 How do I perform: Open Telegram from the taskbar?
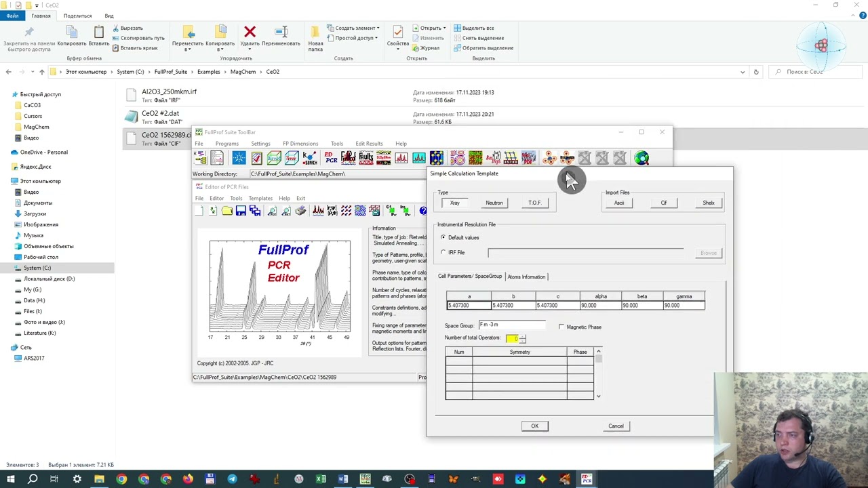232,479
